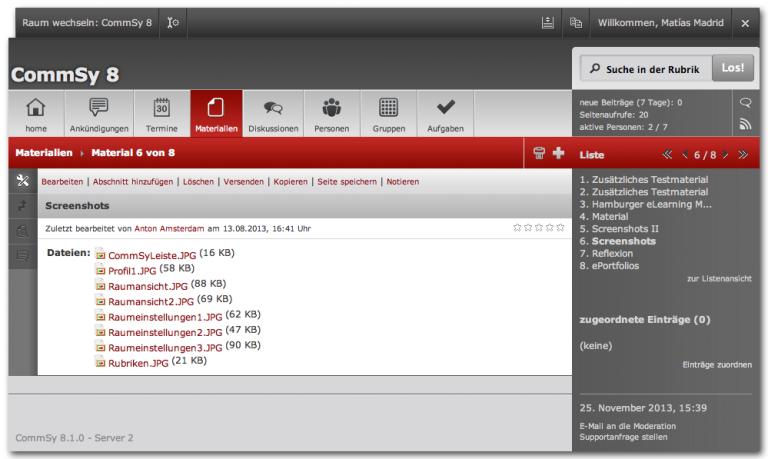
Task: Jump to last entry with double-right arrows
Action: 743,155
